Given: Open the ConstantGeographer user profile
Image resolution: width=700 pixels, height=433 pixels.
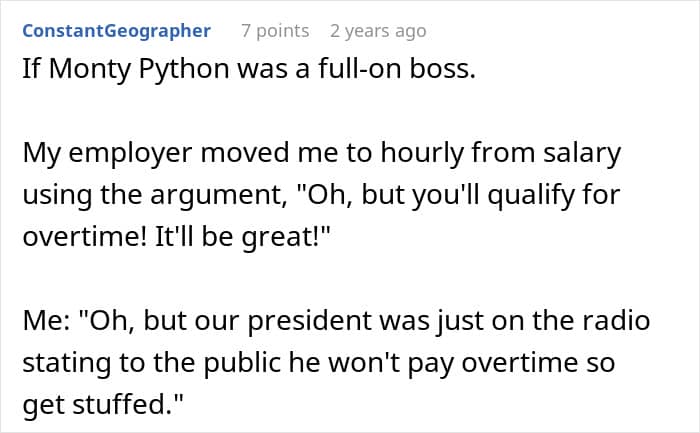Looking at the screenshot, I should (116, 31).
